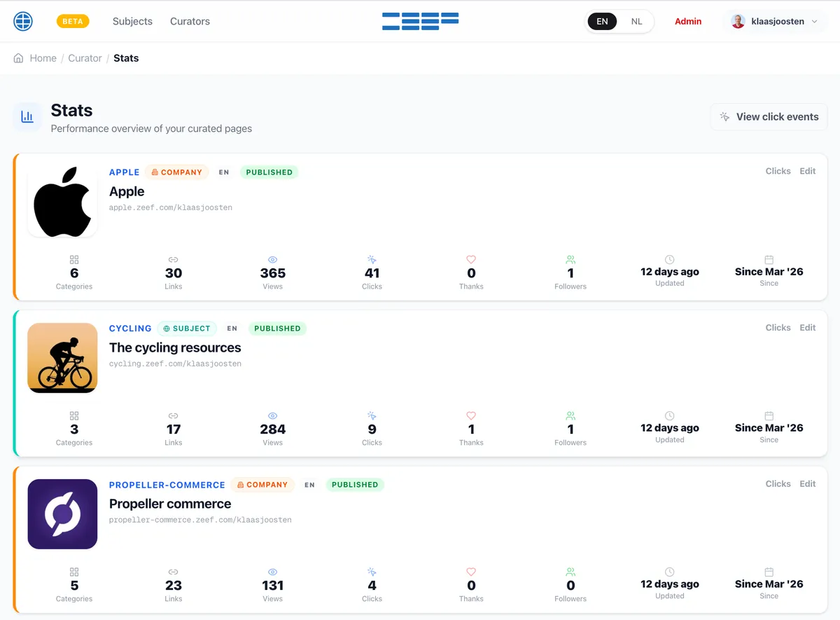Click the blue PROPELLER-COMMERCE subject label

(167, 485)
